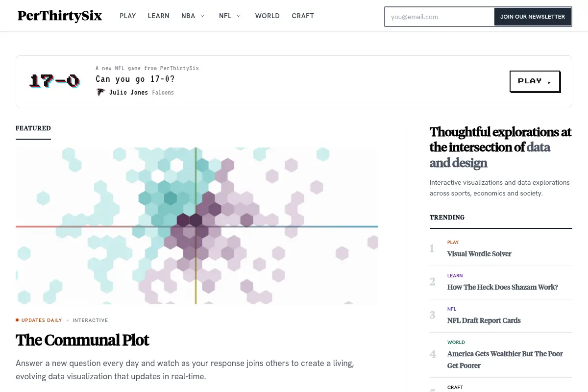Image resolution: width=588 pixels, height=392 pixels.
Task: Click the arrow icon in PLAY button
Action: (x=549, y=82)
